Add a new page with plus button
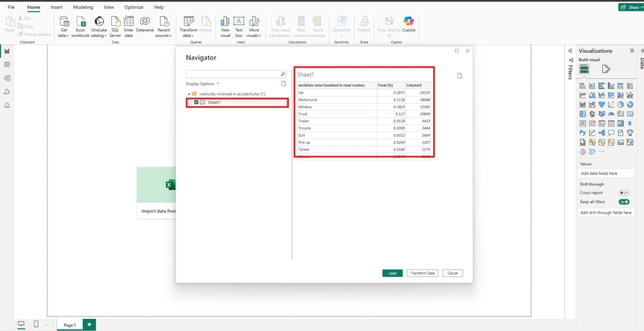The height and width of the screenshot is (331, 644). pos(89,325)
